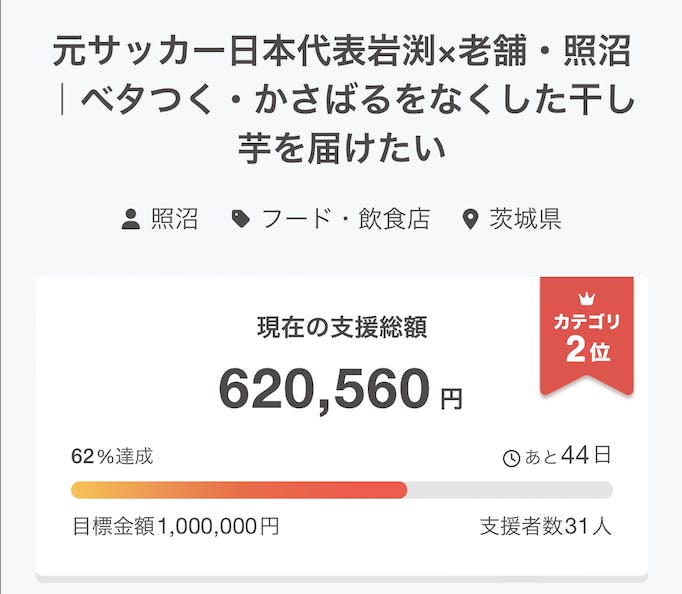The image size is (682, 594).
Task: Open the フード・飲食店 category link
Action: tap(345, 220)
